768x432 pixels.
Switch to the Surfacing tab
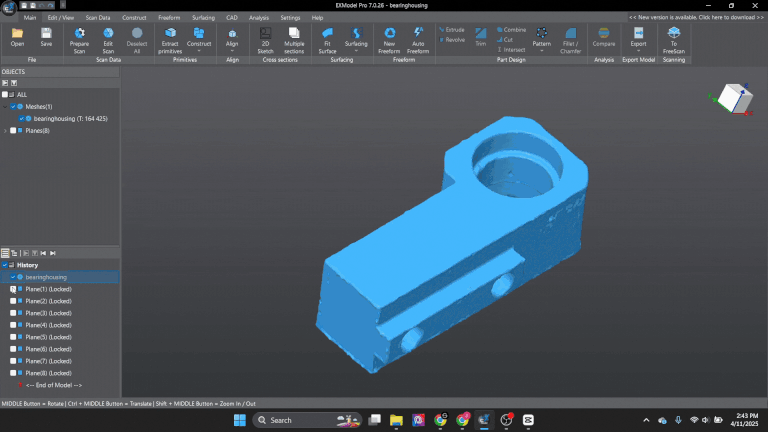[204, 18]
